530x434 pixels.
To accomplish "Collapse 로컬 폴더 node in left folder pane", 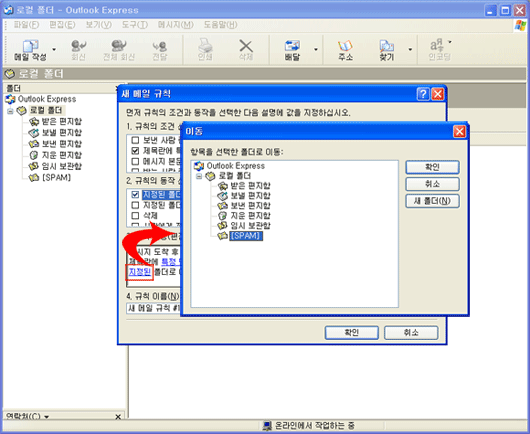I will coord(10,111).
